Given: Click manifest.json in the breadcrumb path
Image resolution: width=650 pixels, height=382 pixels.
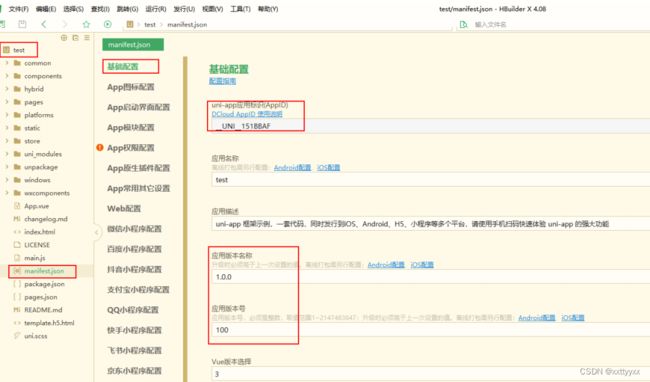Looking at the screenshot, I should pos(187,25).
